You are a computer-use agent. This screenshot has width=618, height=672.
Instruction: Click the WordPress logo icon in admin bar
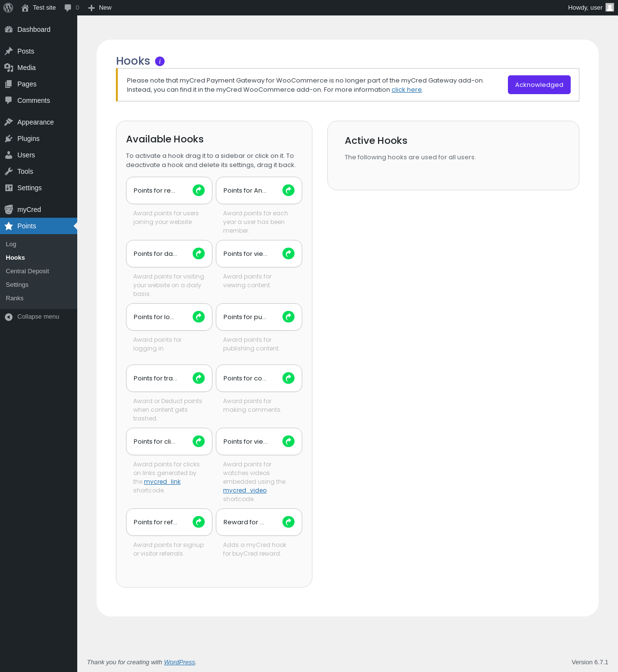8,8
